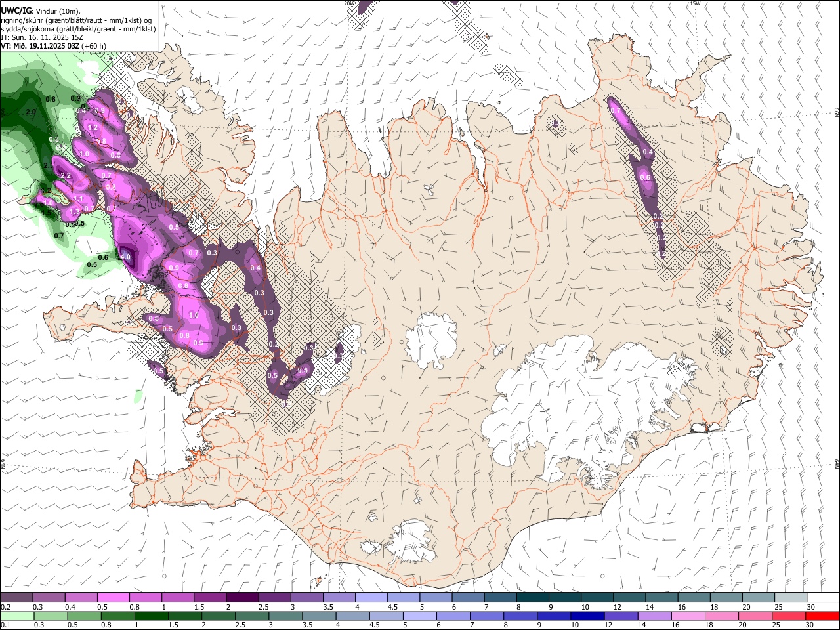This screenshot has width=840, height=630.
Task: Click the '0.2' label on upper legend
Action: 5,607
